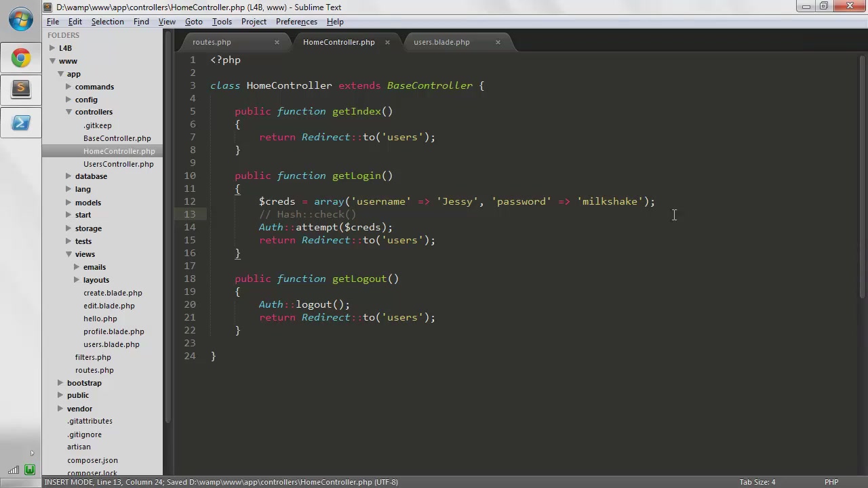868x488 pixels.
Task: Close the HomeController.php tab
Action: pyautogui.click(x=387, y=42)
